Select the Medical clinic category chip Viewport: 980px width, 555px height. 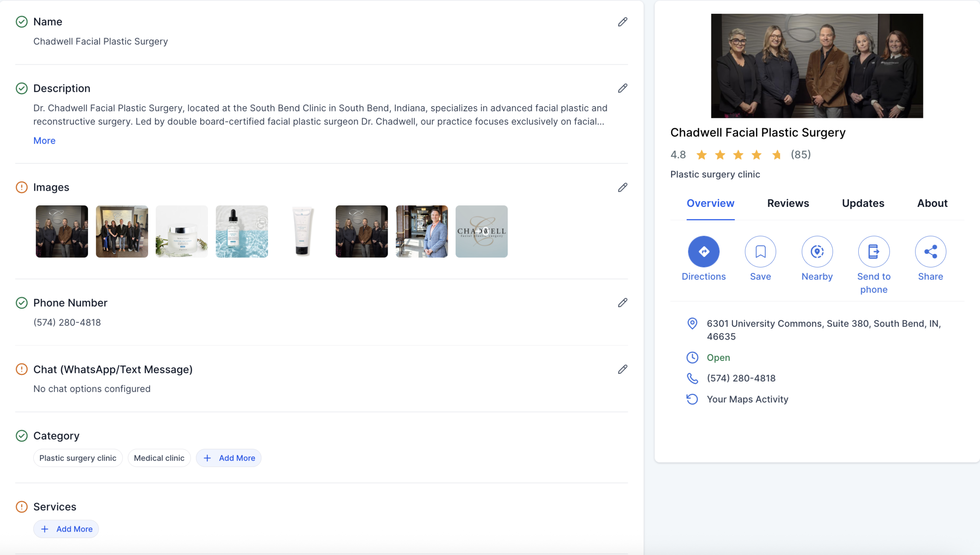(x=159, y=458)
